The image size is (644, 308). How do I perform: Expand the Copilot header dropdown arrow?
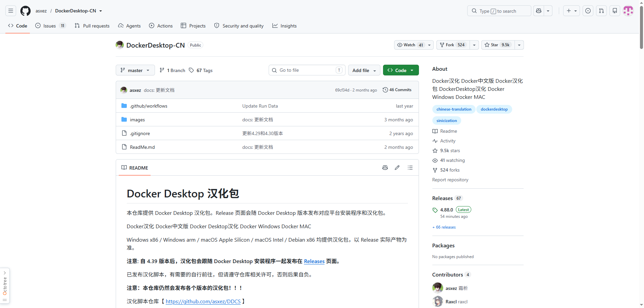(548, 11)
